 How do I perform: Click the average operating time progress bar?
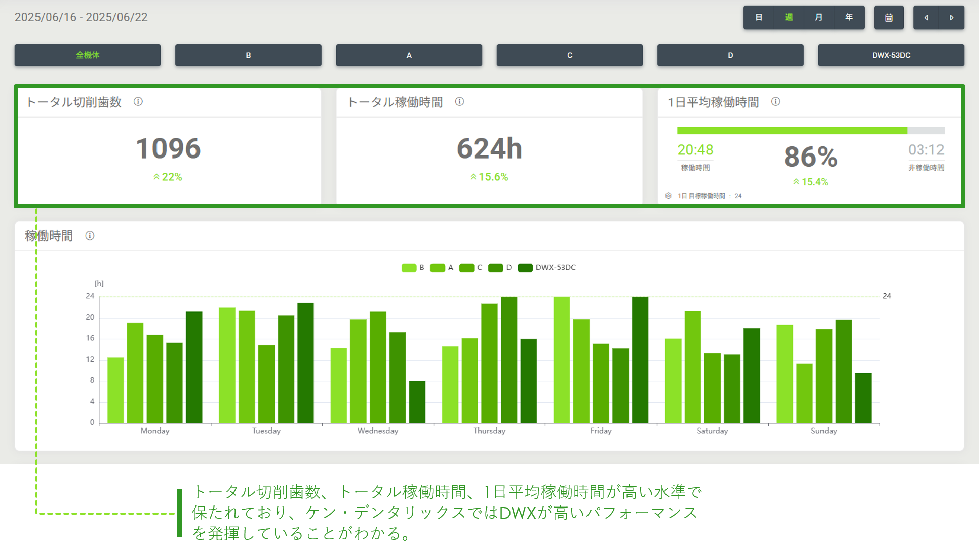pos(810,131)
